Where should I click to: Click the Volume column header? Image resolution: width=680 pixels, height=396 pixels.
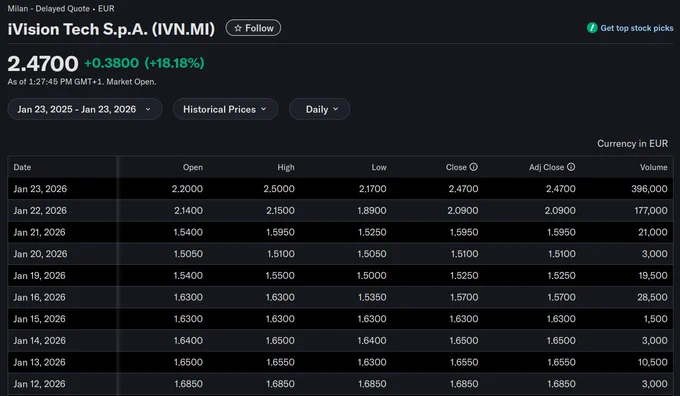(x=654, y=167)
